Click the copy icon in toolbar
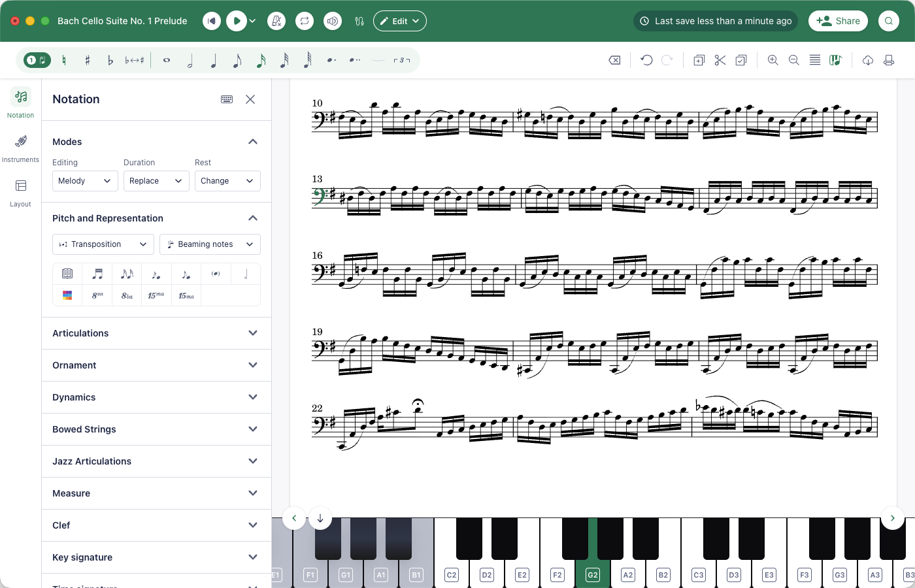Viewport: 915px width, 588px height. 699,60
